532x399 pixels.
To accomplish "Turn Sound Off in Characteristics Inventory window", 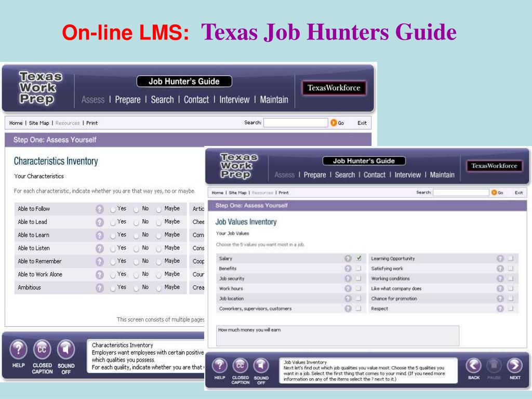I will (66, 350).
